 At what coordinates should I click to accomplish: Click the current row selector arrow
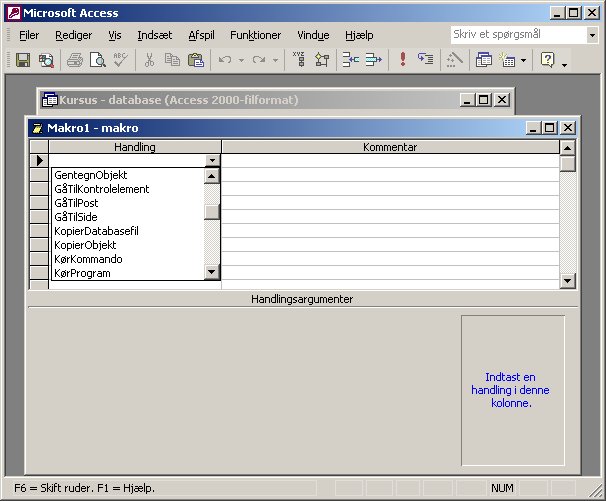point(39,160)
